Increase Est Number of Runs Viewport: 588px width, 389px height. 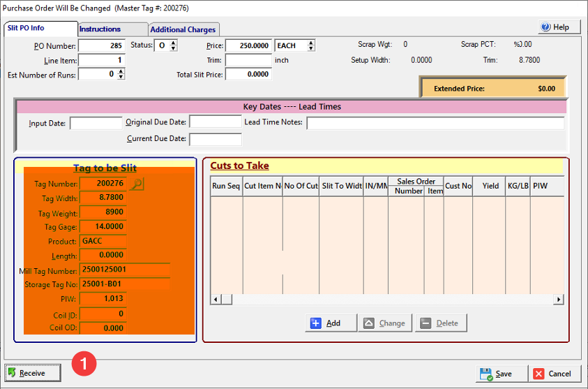121,71
